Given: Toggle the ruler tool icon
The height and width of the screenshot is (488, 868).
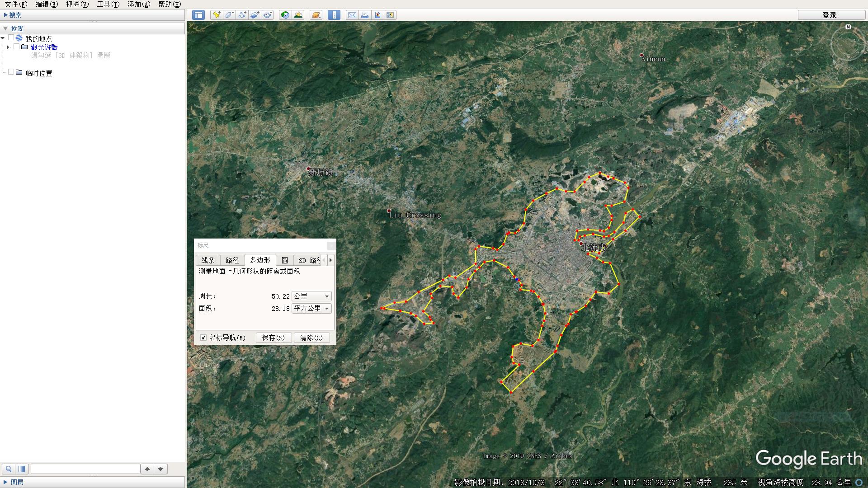Looking at the screenshot, I should [334, 15].
